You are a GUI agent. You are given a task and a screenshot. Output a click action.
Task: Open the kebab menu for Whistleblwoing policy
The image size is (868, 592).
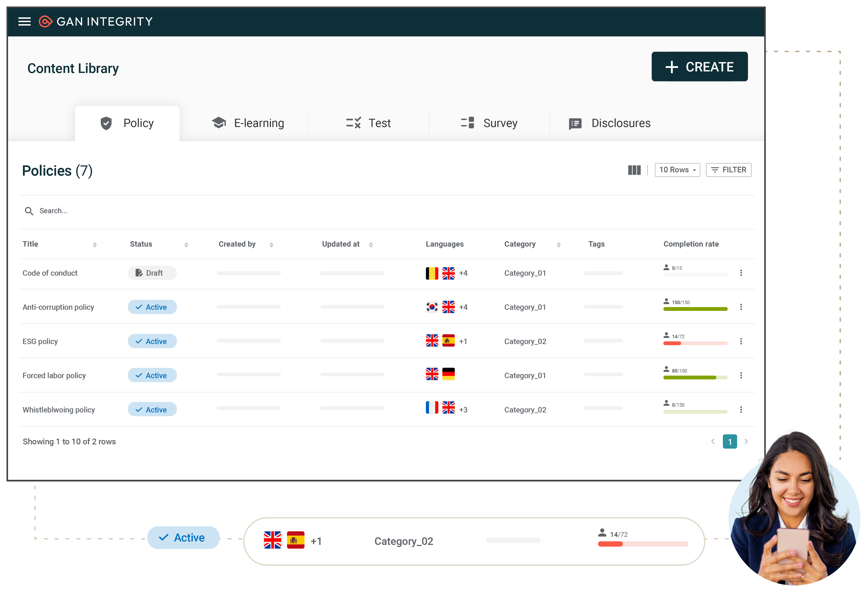pos(741,409)
